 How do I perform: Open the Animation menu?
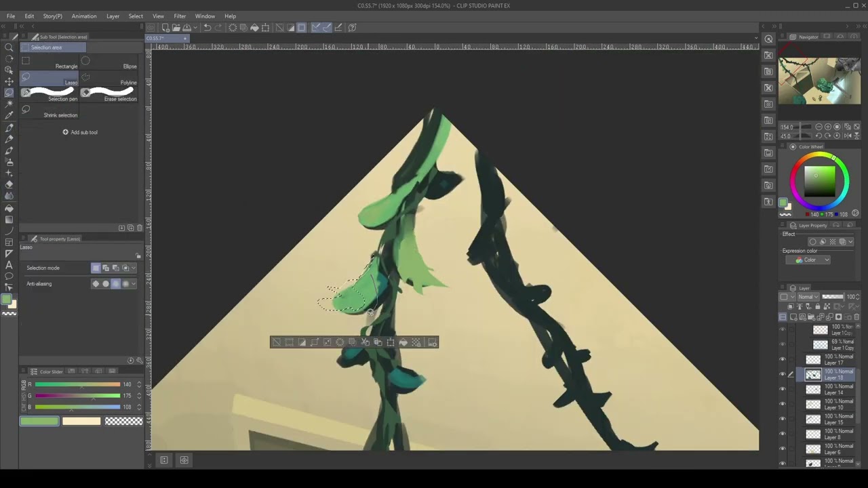click(84, 16)
